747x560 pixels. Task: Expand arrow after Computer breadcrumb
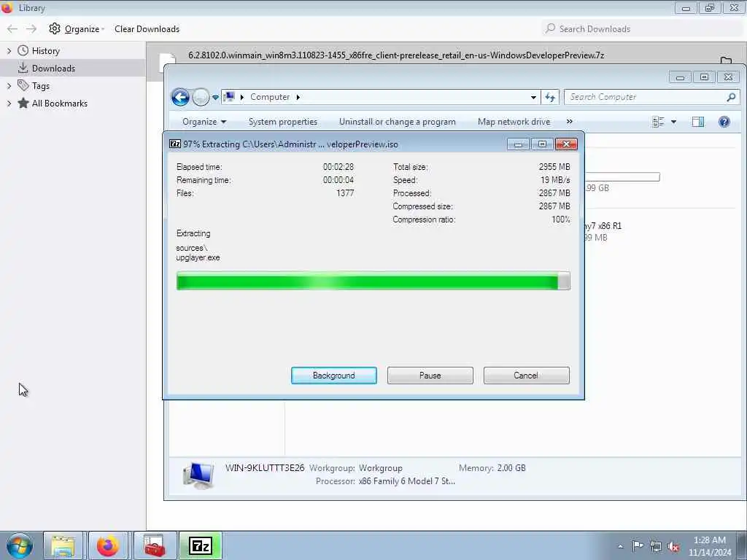click(298, 97)
